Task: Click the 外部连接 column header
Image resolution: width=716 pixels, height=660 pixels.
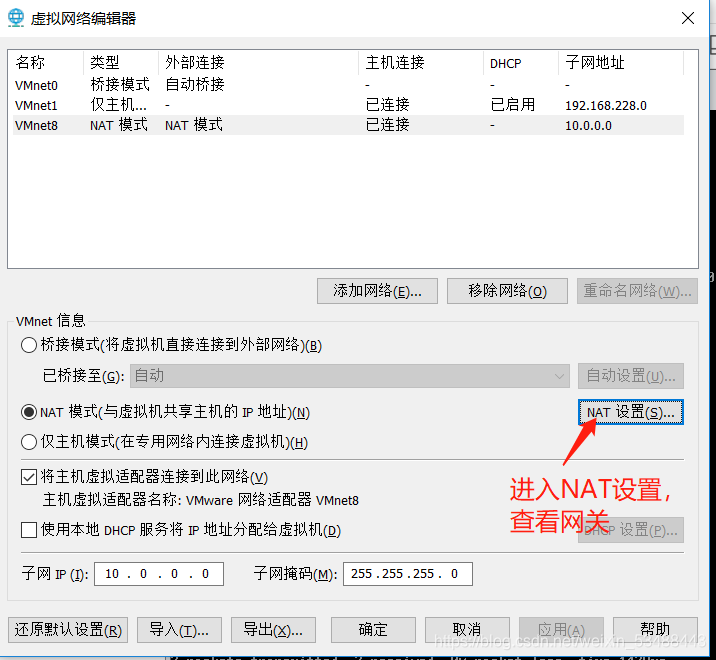Action: pos(258,63)
